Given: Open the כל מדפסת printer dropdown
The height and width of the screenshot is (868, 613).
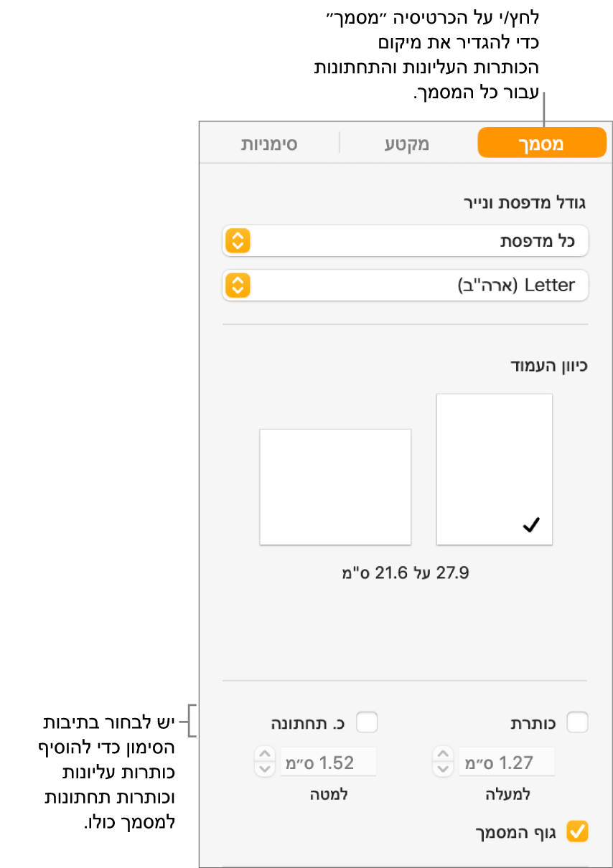Looking at the screenshot, I should pos(406,241).
